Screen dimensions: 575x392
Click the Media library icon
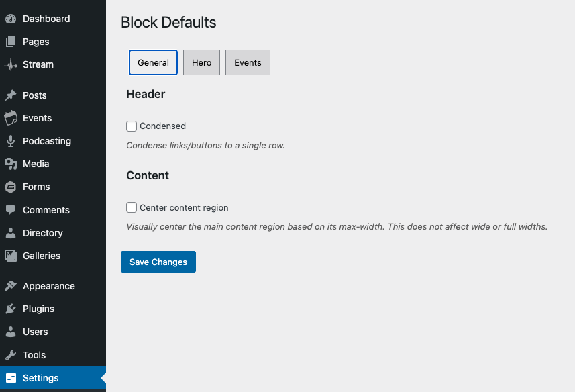pyautogui.click(x=10, y=164)
